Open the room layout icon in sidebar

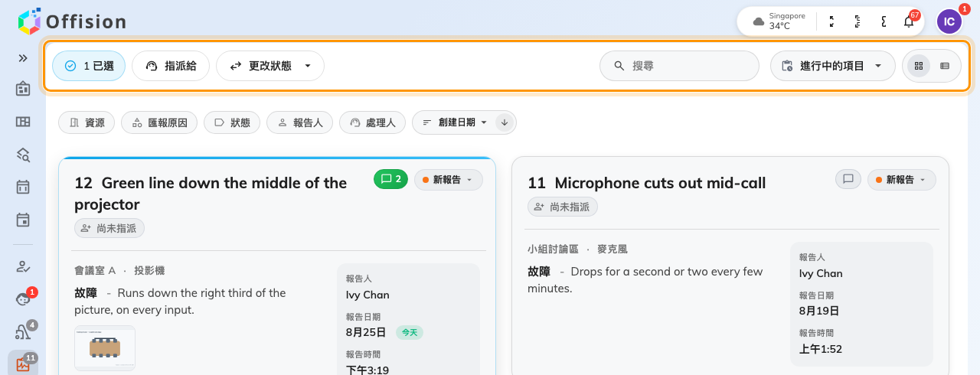coord(23,122)
